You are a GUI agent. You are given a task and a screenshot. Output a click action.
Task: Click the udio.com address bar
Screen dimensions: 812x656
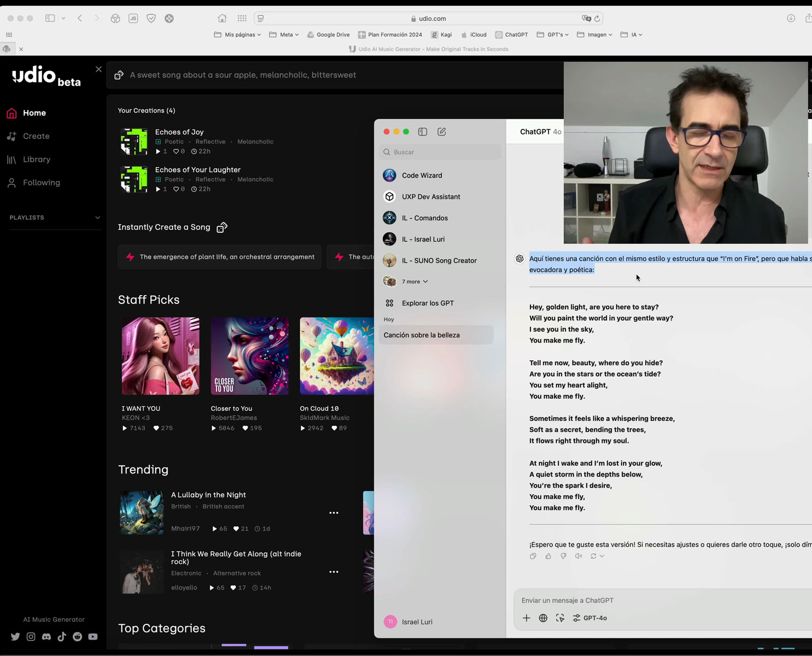pyautogui.click(x=428, y=19)
